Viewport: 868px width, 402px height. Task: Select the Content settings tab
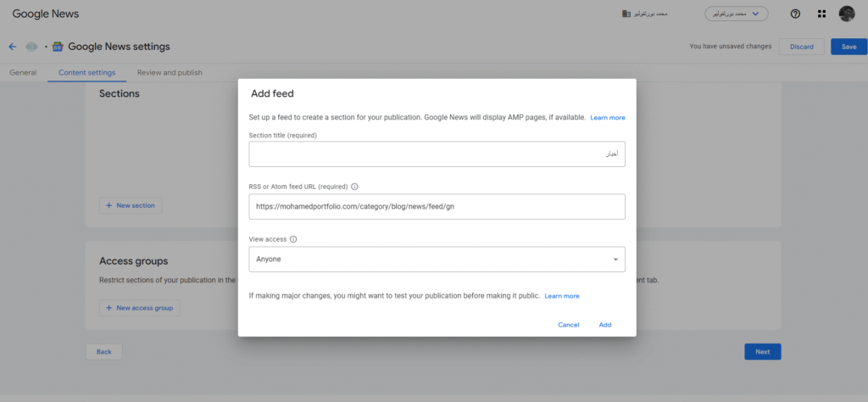(x=87, y=73)
